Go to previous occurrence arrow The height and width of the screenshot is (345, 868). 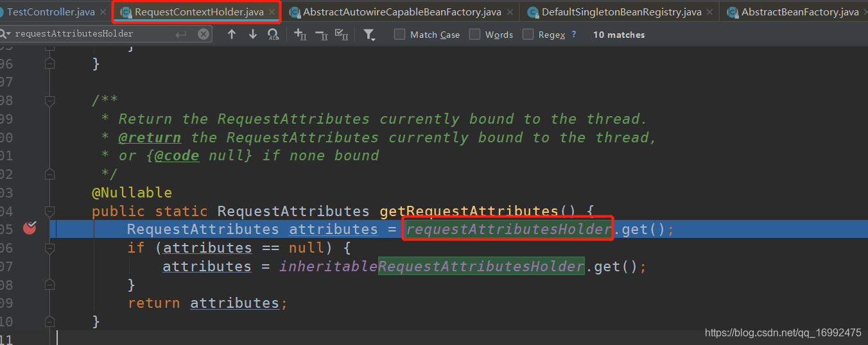232,34
